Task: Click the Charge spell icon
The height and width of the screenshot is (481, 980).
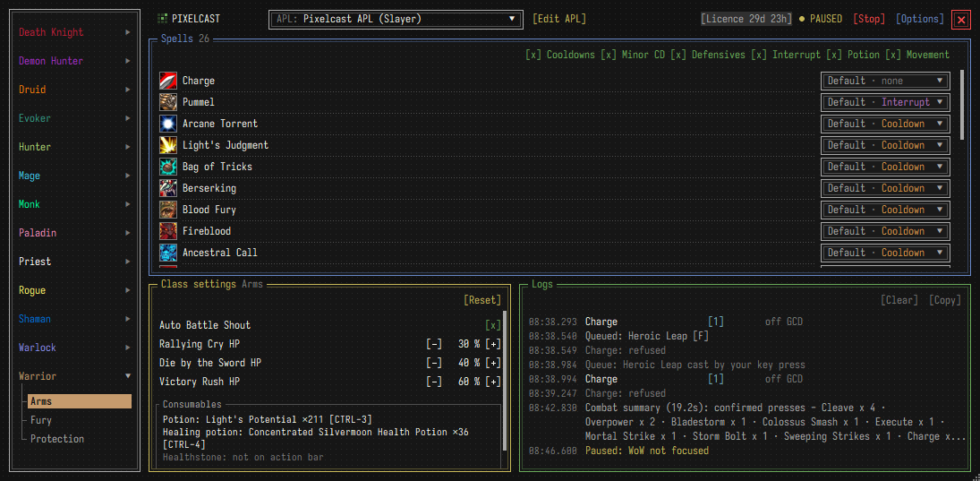Action: point(168,81)
